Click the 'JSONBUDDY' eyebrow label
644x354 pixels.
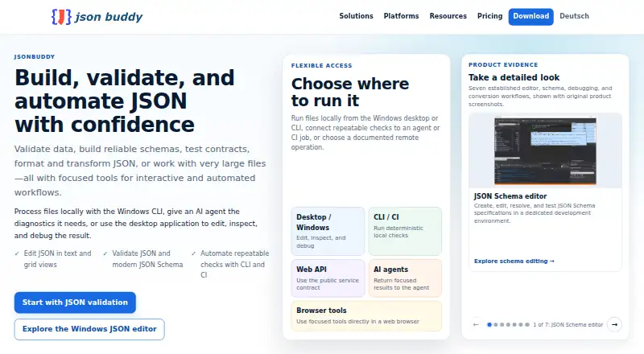pos(35,56)
